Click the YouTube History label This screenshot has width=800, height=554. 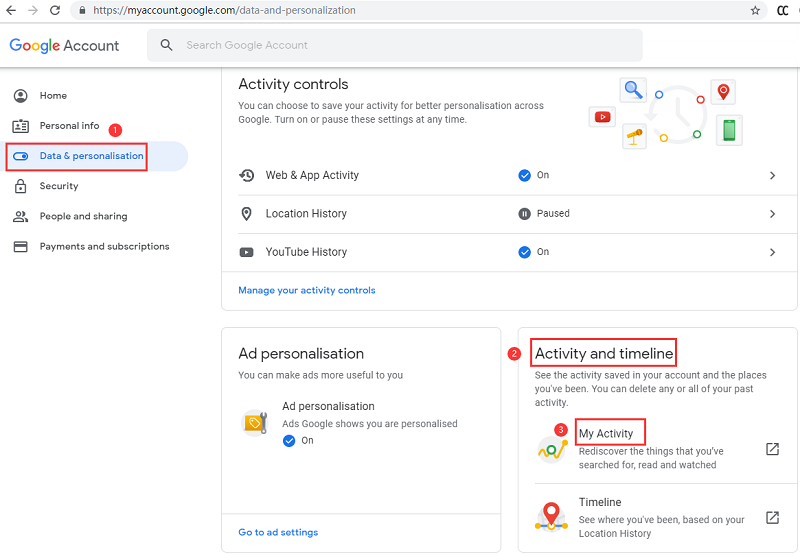pos(306,252)
